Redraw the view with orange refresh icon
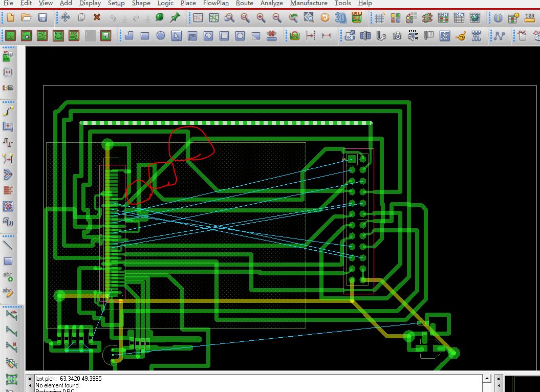The width and height of the screenshot is (540, 392). (325, 17)
